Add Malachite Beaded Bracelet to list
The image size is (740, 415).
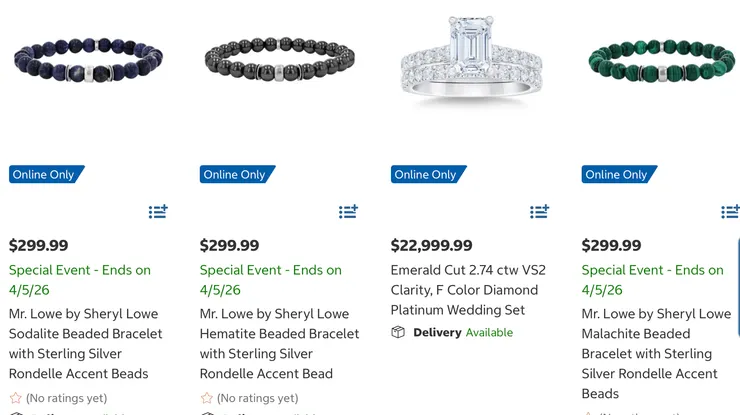[x=730, y=211]
